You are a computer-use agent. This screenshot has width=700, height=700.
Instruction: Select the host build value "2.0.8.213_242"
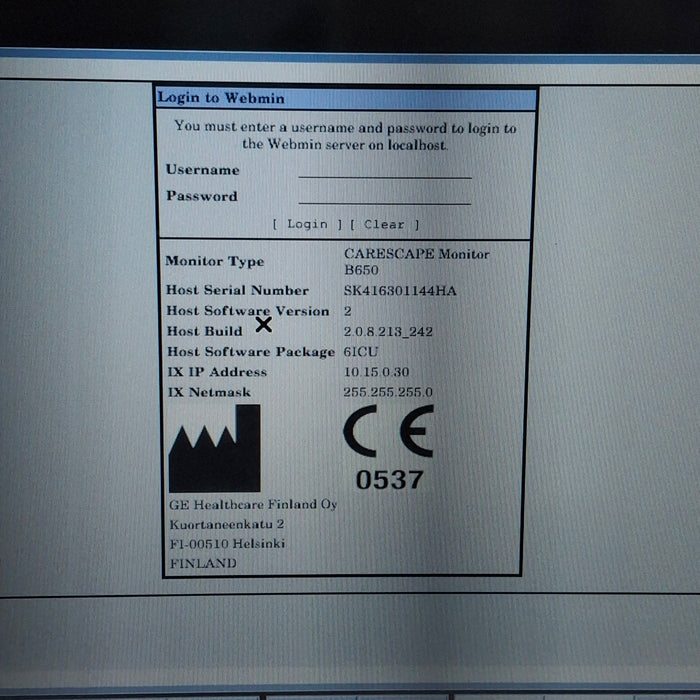click(388, 332)
